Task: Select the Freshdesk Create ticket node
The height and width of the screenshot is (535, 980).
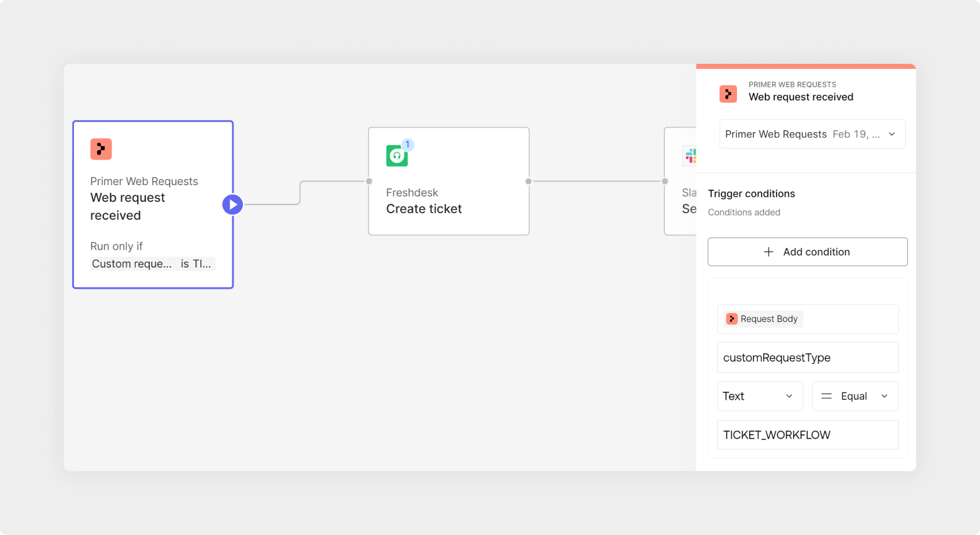Action: pos(449,181)
